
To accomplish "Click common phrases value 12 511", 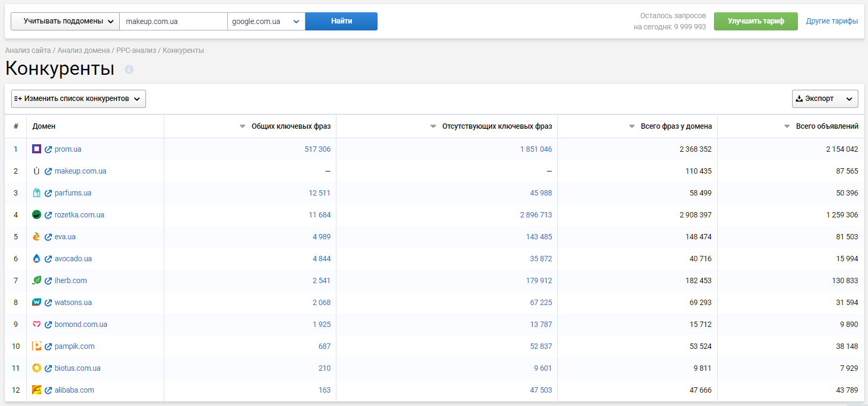I will coord(319,193).
